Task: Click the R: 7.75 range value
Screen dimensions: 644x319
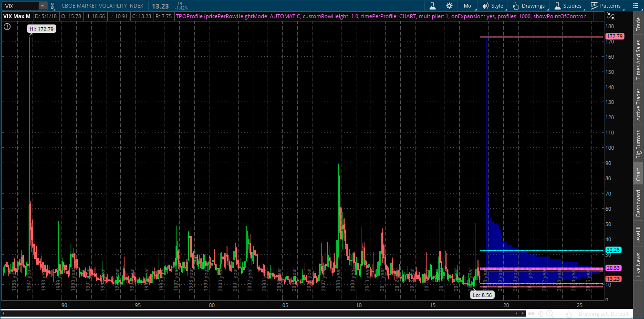Action: (164, 16)
